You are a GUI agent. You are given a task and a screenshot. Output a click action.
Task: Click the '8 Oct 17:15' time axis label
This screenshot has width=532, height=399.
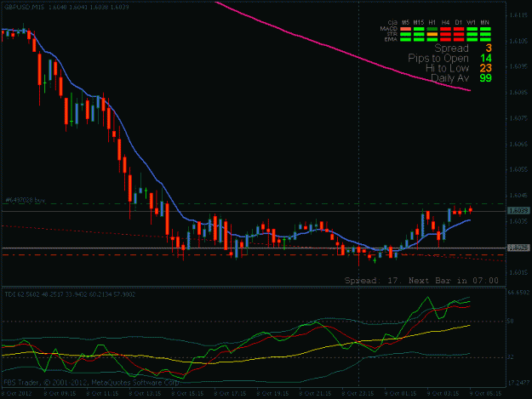[x=230, y=394]
